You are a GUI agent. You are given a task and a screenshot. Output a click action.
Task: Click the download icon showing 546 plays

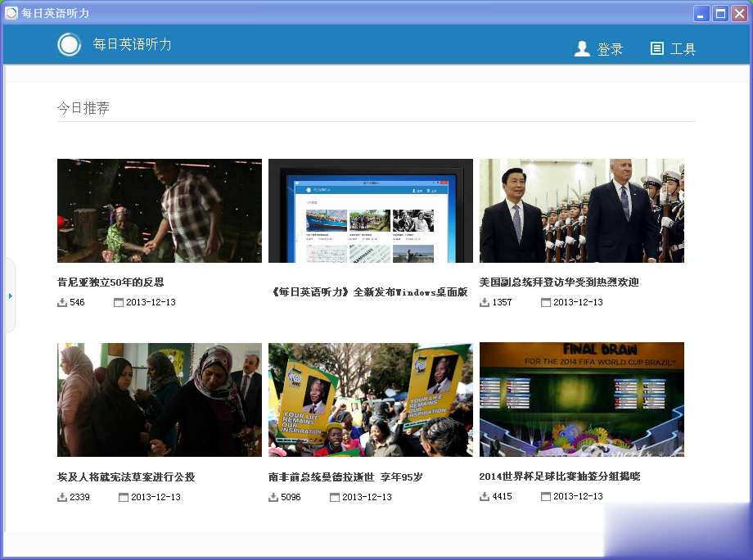coord(61,302)
